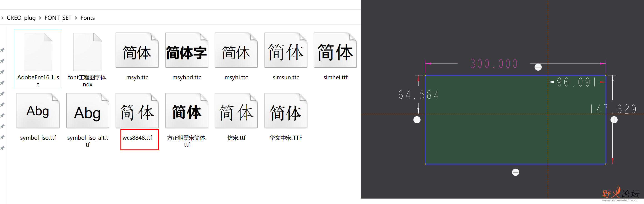Select the 300.000 width dimension

pos(494,64)
